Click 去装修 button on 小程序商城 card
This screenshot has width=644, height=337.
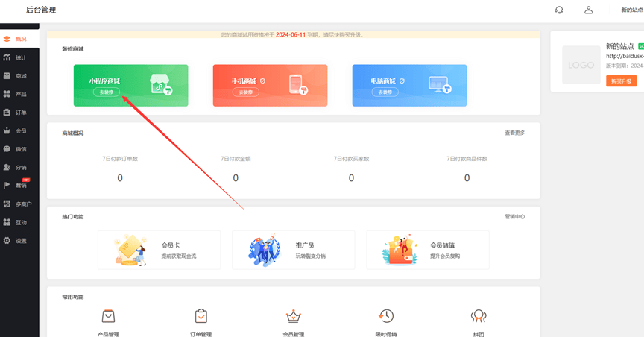click(106, 92)
